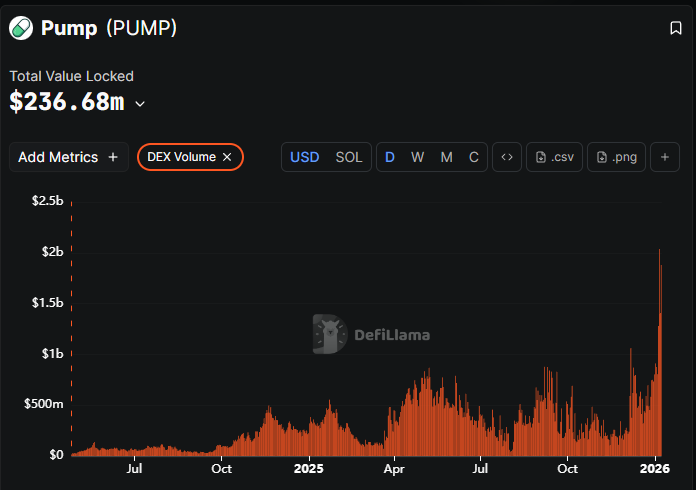Click the $2.5b y-axis label
The height and width of the screenshot is (490, 696).
click(47, 201)
